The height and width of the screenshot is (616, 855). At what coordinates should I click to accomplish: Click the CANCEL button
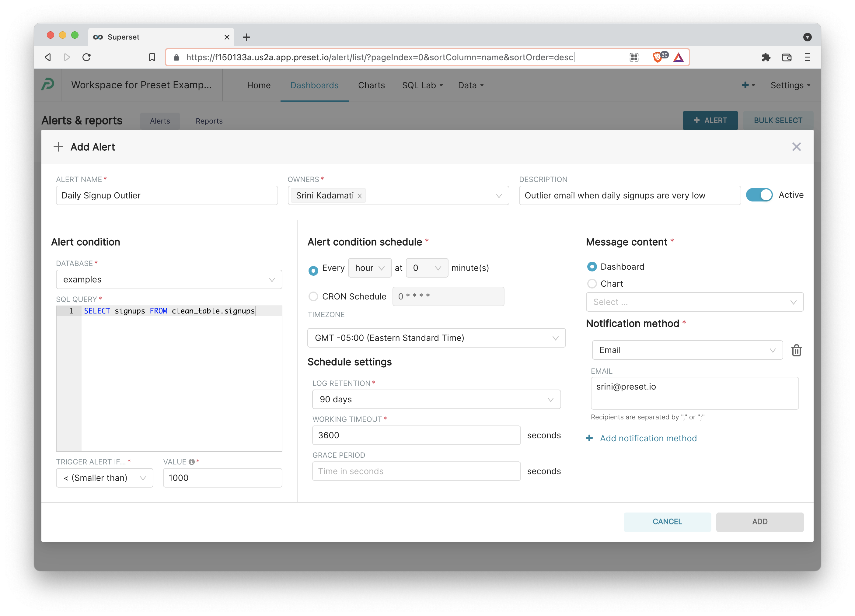tap(667, 521)
